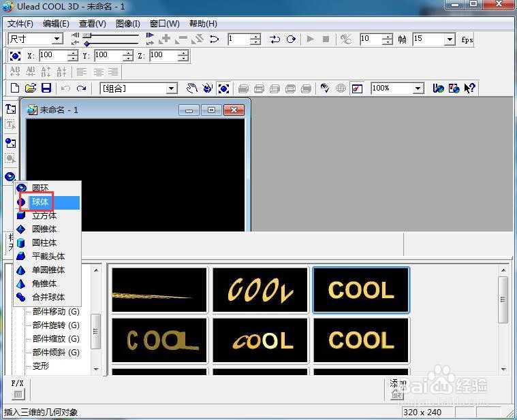Click the Edit text tool
This screenshot has width=517, height=420.
click(10, 125)
